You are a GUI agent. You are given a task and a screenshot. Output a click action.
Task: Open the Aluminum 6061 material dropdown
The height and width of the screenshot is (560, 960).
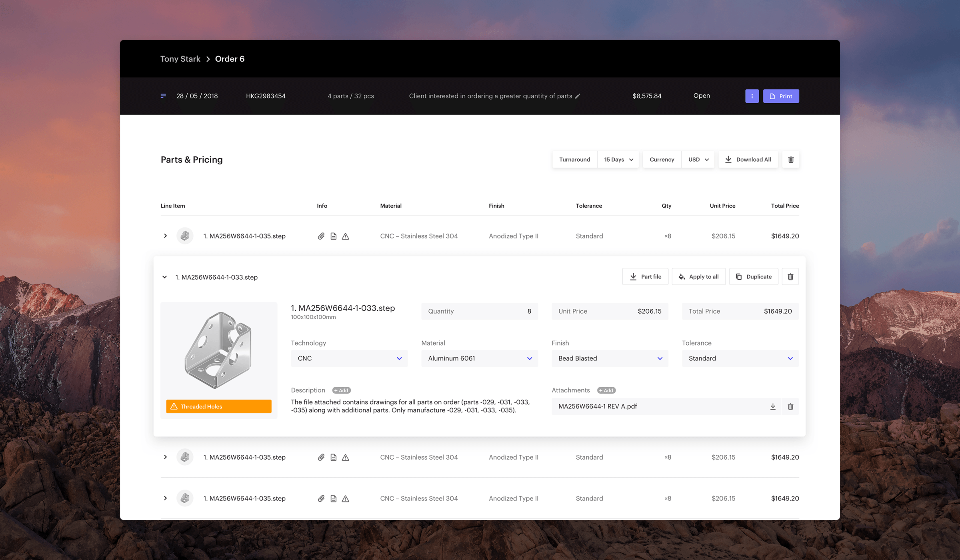tap(479, 358)
